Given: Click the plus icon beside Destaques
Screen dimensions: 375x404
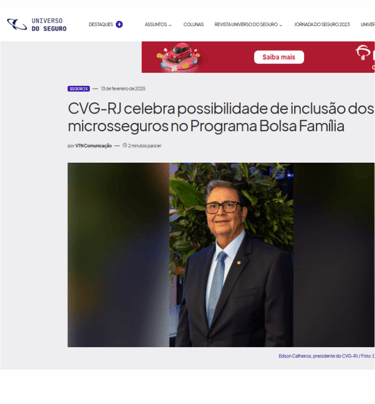Looking at the screenshot, I should coord(119,24).
